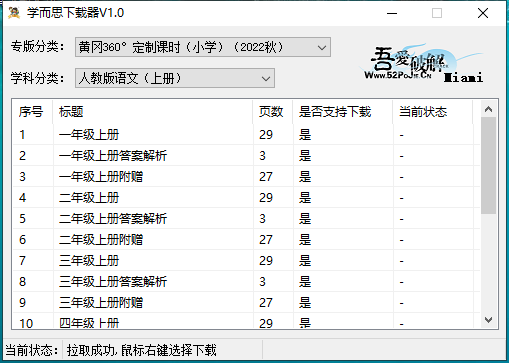Click page count 3 in row 2
Screen dimensions: 509x363
(262, 156)
